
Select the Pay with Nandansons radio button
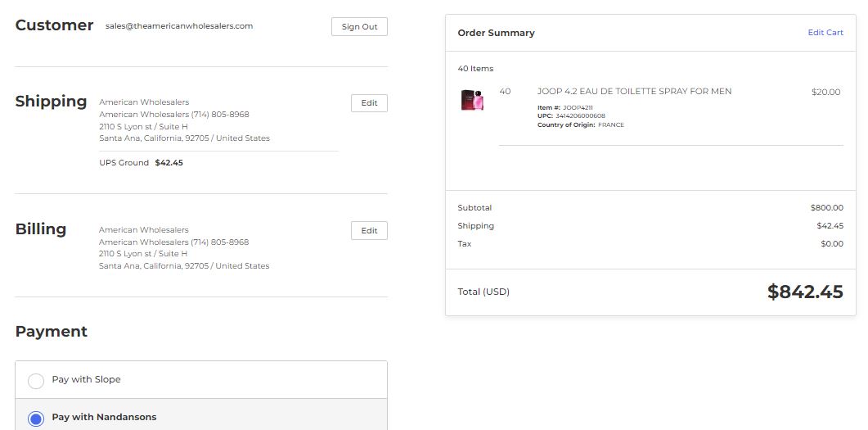36,419
